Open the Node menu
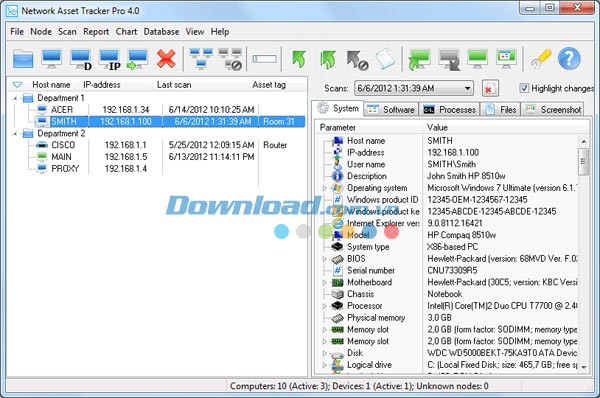The height and width of the screenshot is (398, 600). [41, 32]
